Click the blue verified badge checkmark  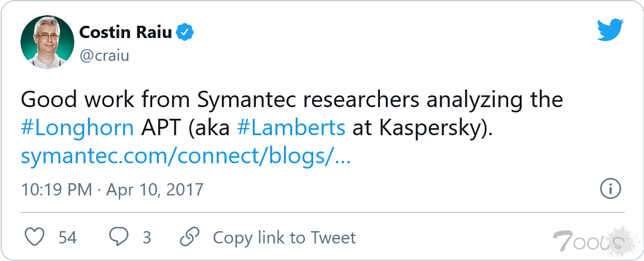[186, 32]
